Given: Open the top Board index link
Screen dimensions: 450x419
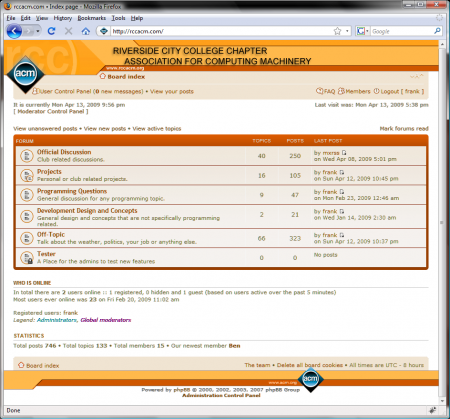Looking at the screenshot, I should tap(126, 77).
